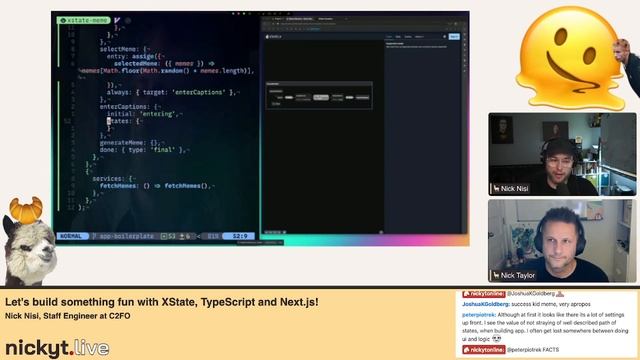Click the nickyt.live logo
Viewport: 640px width, 360px height.
coord(57,348)
